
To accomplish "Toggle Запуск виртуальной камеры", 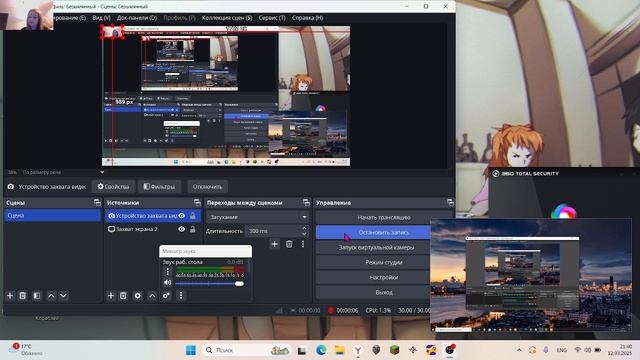I will [x=376, y=247].
